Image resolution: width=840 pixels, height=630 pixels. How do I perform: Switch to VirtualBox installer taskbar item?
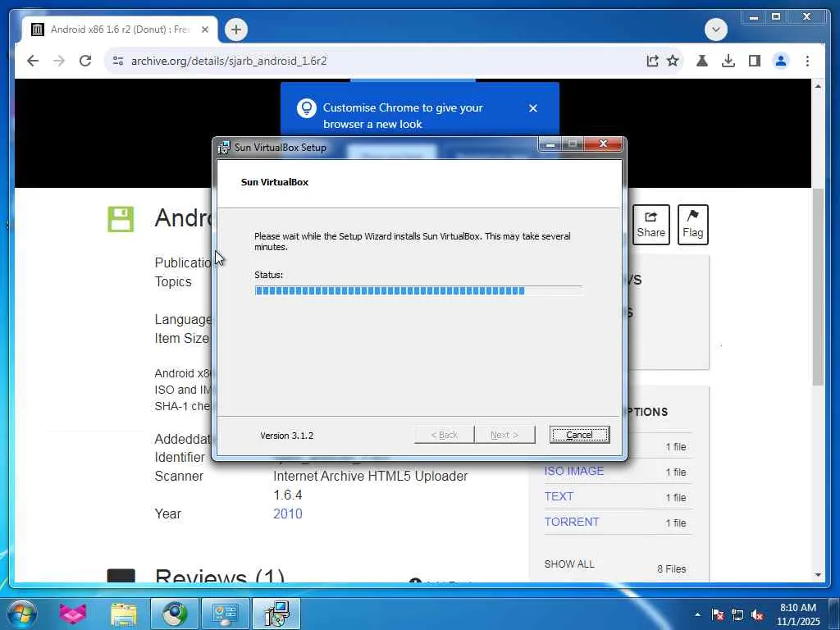pos(276,614)
